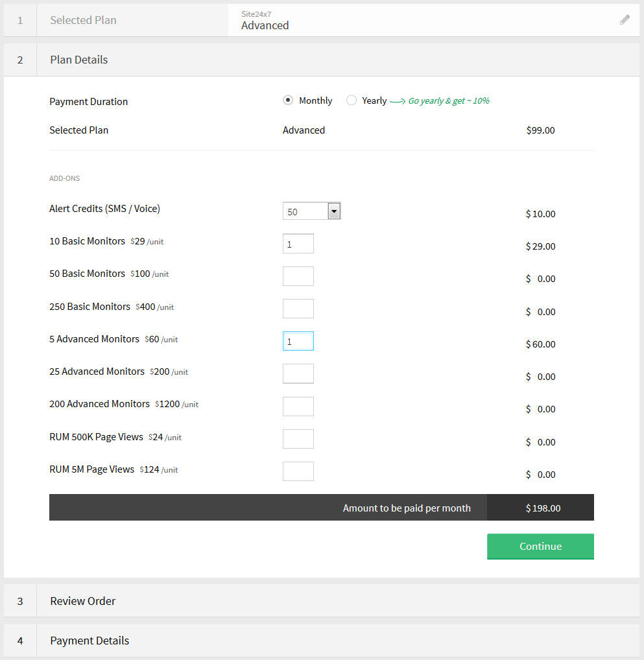644x660 pixels.
Task: Click the 200 Advanced Monitors quantity field
Action: (x=298, y=407)
